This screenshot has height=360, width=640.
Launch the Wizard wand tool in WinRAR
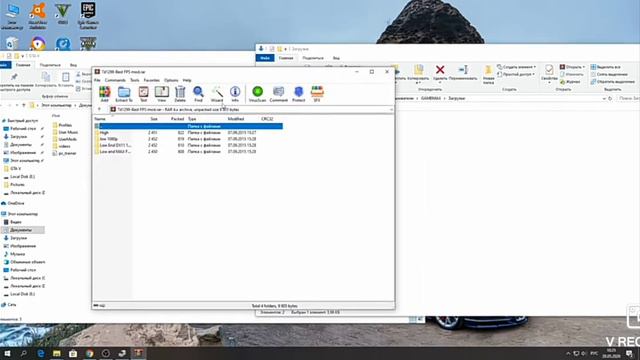pos(217,94)
